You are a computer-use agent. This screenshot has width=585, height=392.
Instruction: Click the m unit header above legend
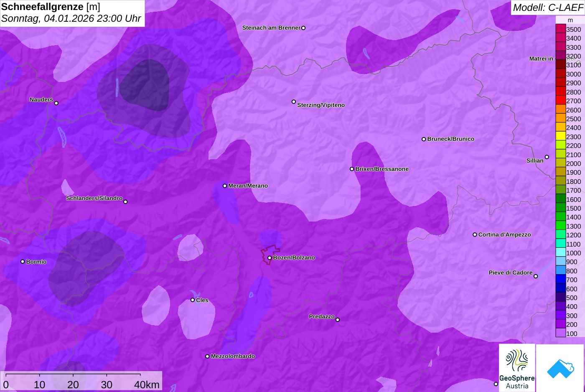point(570,20)
